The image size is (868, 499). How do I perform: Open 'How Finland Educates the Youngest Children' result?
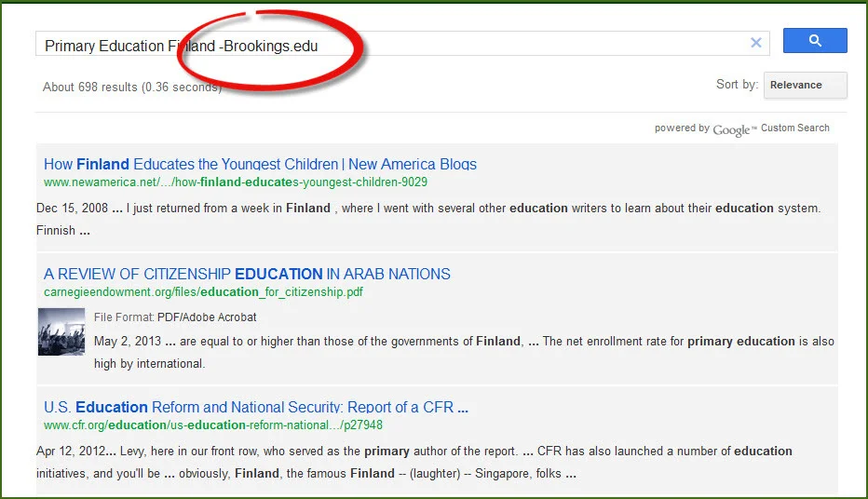[260, 164]
